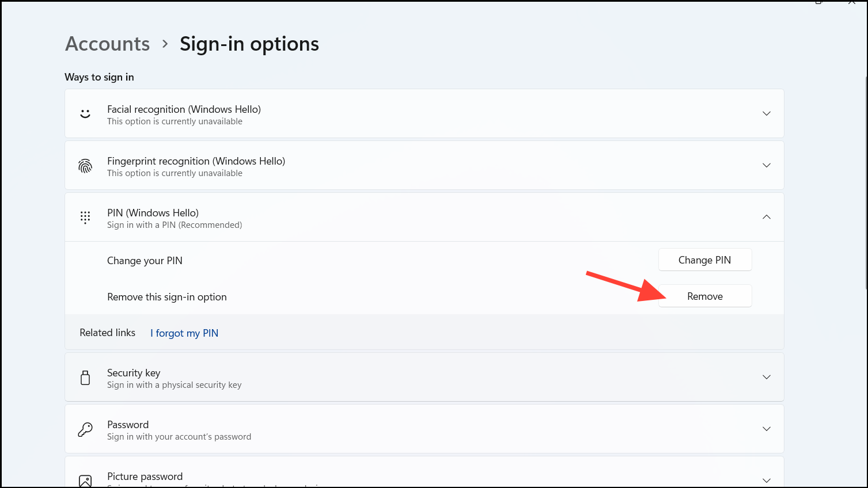Open the I forgot my PIN link
The height and width of the screenshot is (488, 868).
(184, 333)
